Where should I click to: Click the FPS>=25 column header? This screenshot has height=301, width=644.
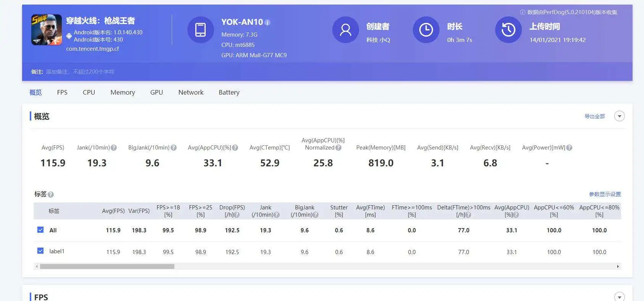click(201, 211)
